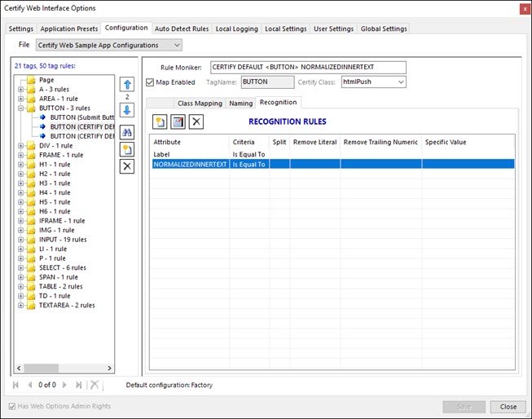The height and width of the screenshot is (419, 532).
Task: Expand the TABLE - 2 rules node
Action: coord(20,287)
